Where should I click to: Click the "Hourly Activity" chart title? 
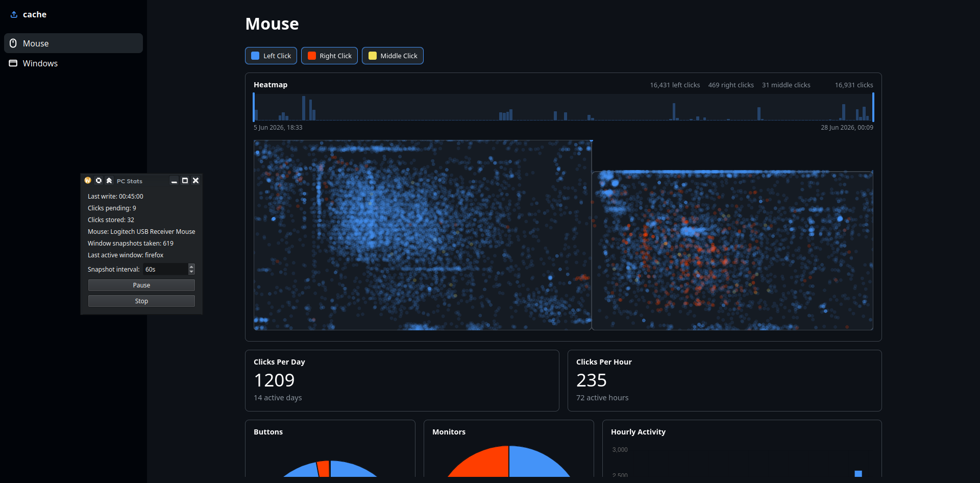coord(638,432)
